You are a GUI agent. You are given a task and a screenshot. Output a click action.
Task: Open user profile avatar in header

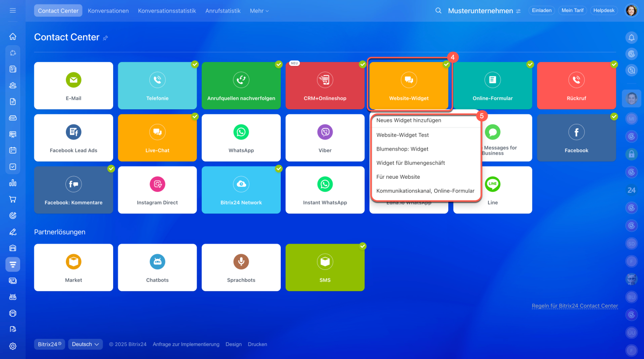tap(631, 11)
